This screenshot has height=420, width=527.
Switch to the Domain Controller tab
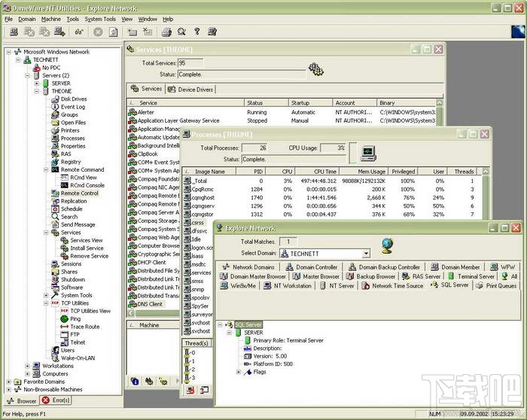pos(312,267)
